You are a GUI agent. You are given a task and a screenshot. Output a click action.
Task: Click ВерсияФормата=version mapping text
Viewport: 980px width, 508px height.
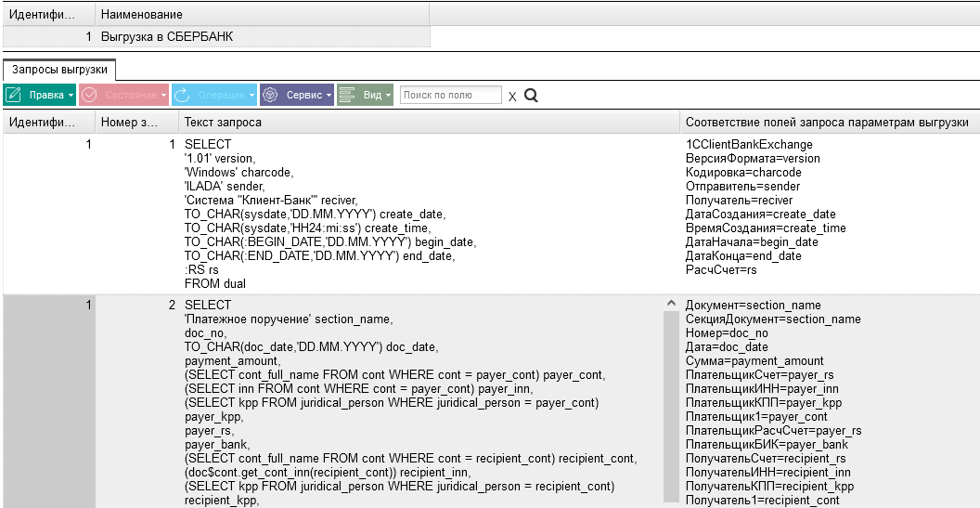(753, 158)
